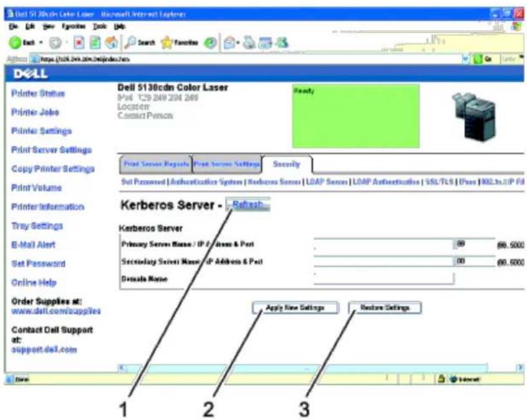
Task: Switch to Print Server Settings tab
Action: coord(227,165)
